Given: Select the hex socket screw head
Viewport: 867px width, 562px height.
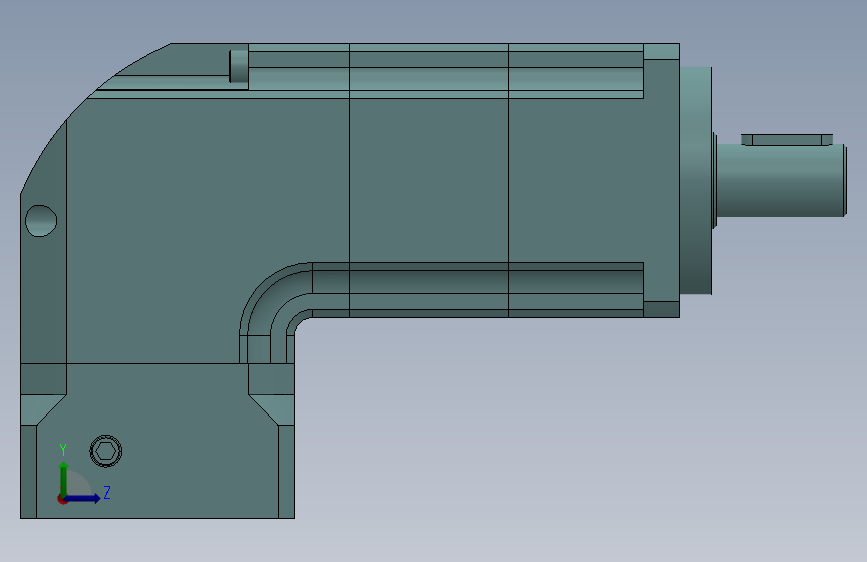Looking at the screenshot, I should pos(106,451).
